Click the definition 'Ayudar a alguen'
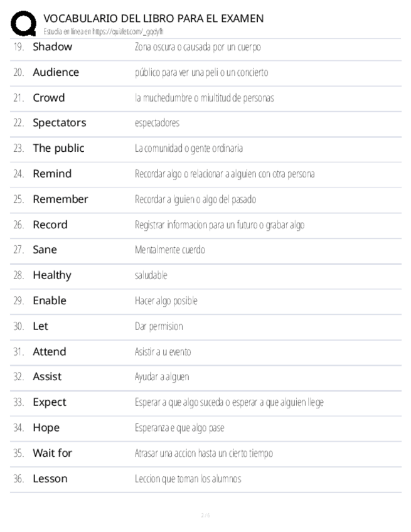Image resolution: width=411 pixels, height=532 pixels. tap(162, 377)
